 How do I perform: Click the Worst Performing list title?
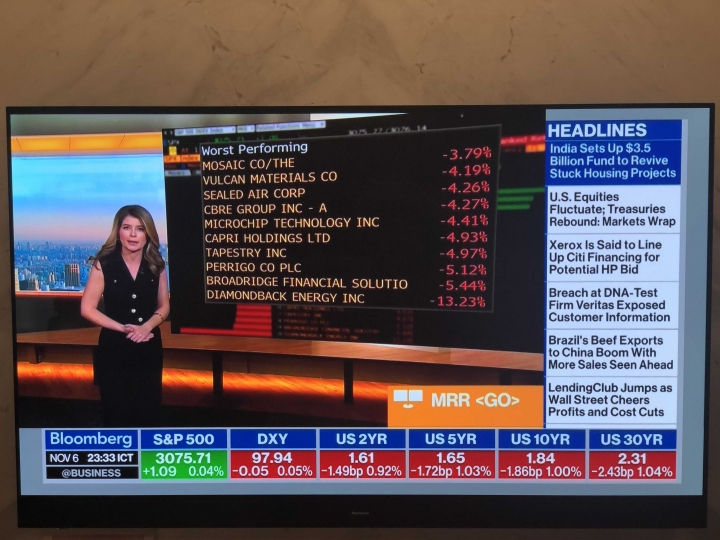(x=254, y=149)
